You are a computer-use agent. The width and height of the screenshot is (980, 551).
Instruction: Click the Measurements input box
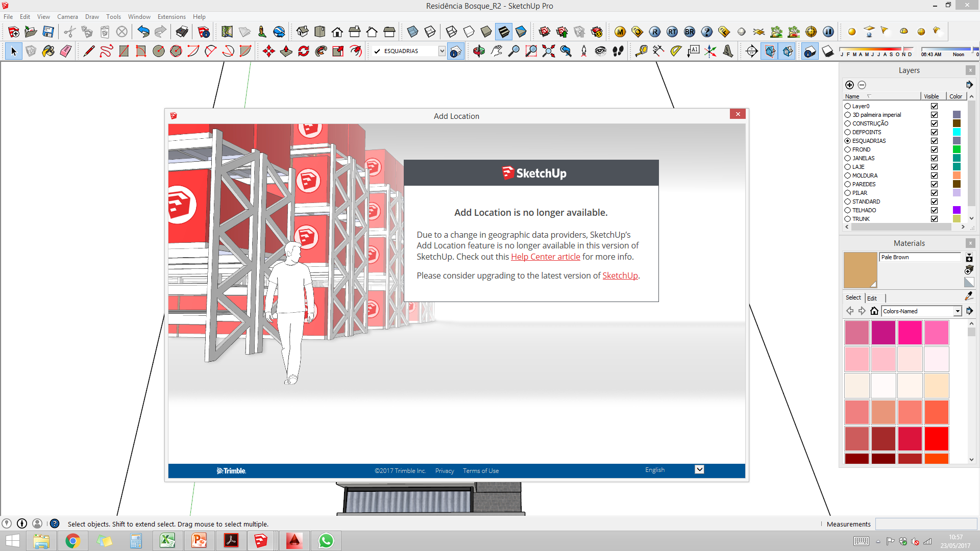926,524
